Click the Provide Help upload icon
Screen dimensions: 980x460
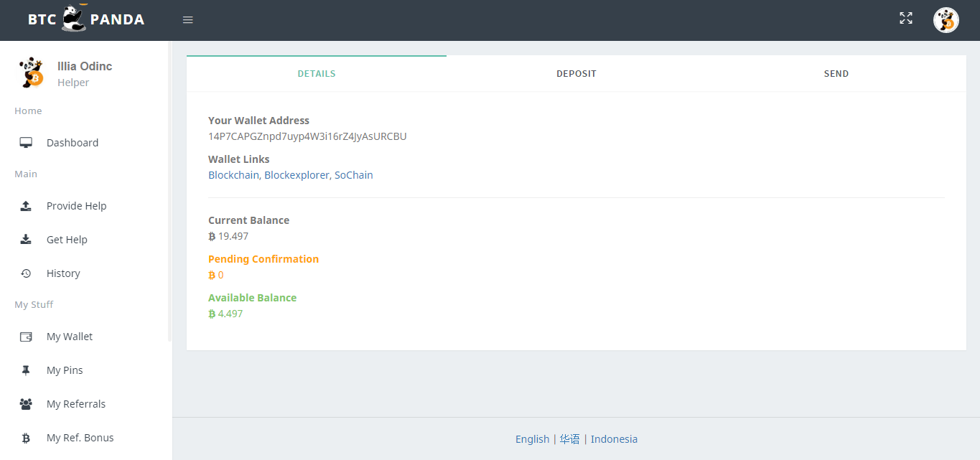point(26,206)
